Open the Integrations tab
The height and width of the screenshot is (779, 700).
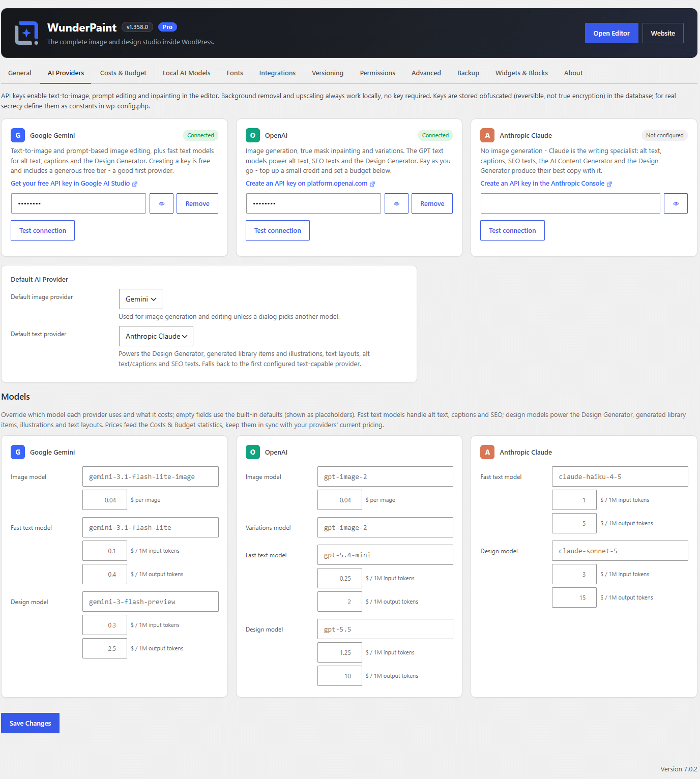point(277,73)
